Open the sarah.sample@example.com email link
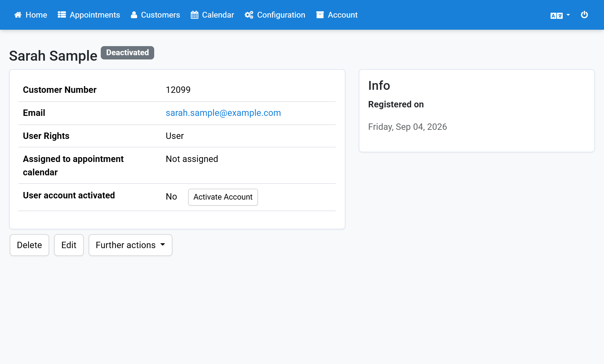604x364 pixels. click(223, 113)
